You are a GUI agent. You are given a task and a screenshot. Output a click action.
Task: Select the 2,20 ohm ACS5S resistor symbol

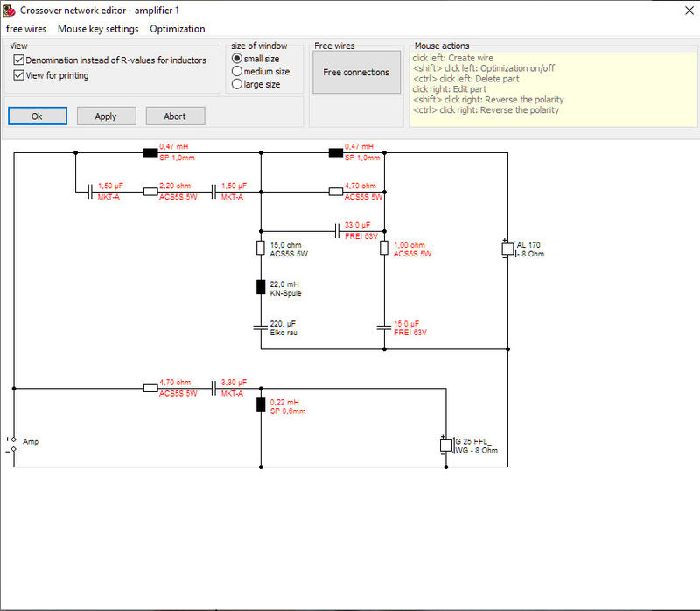(150, 192)
